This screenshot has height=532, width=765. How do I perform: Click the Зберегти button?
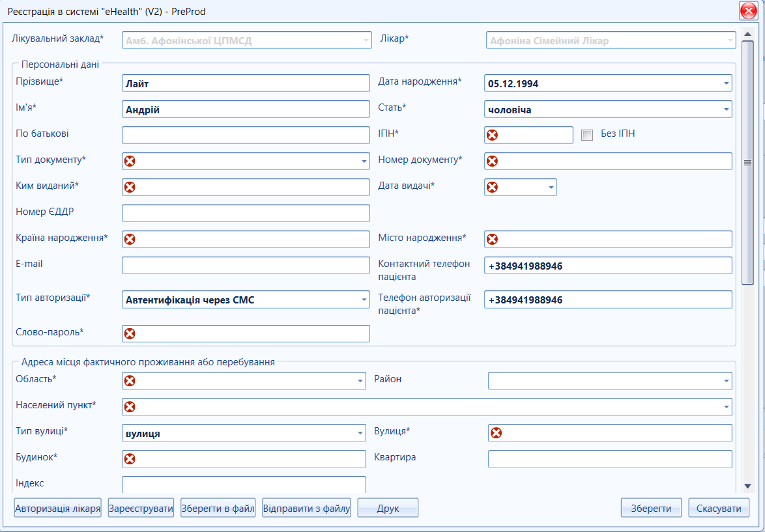pyautogui.click(x=652, y=508)
